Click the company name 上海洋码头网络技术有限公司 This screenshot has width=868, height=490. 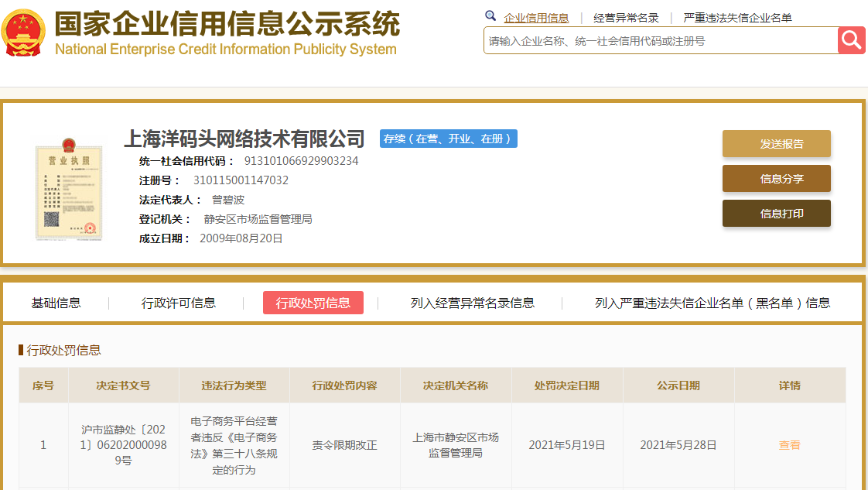click(x=244, y=139)
